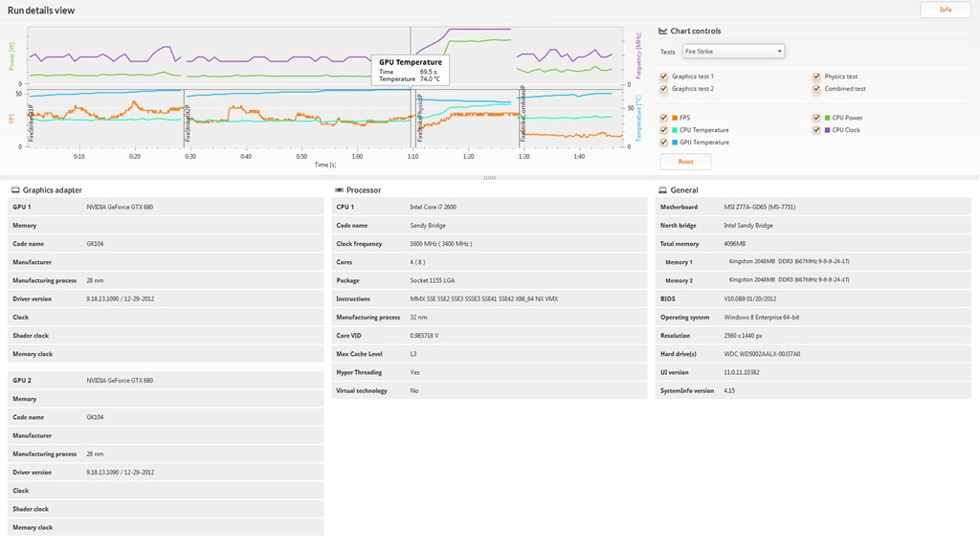Click the purple CPU Clock legend swatch
The height and width of the screenshot is (551, 980).
827,130
